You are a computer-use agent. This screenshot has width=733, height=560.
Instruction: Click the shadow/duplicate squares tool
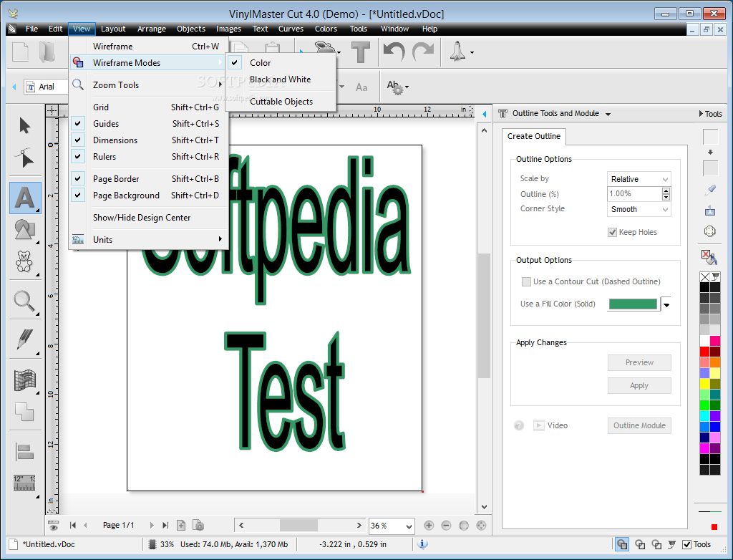(x=24, y=412)
